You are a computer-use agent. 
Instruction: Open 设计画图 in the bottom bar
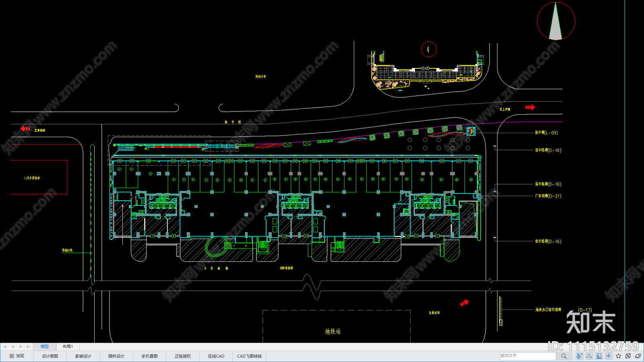pyautogui.click(x=50, y=356)
